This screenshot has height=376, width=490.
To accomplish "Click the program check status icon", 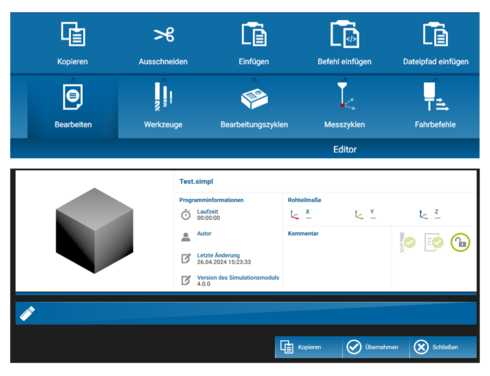I will [x=434, y=242].
